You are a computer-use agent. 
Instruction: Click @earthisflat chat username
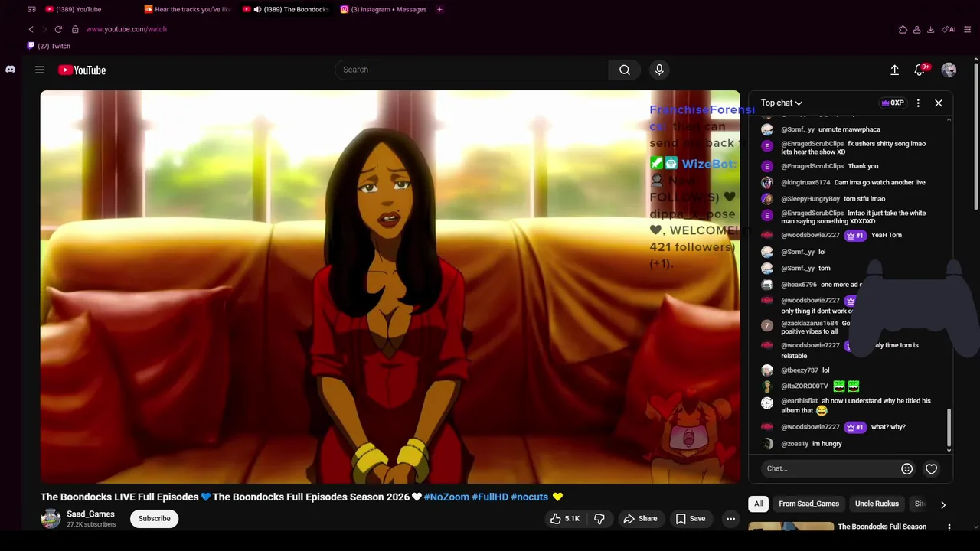pos(799,401)
